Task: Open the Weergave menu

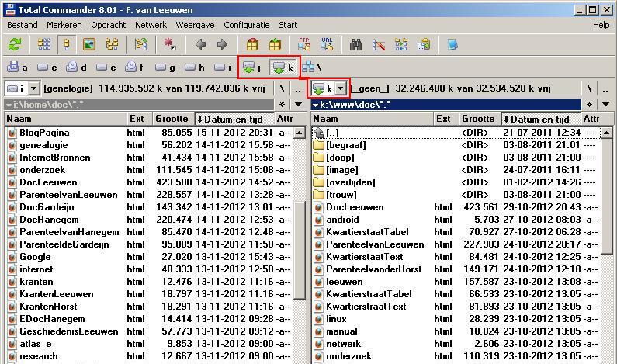Action: (195, 25)
